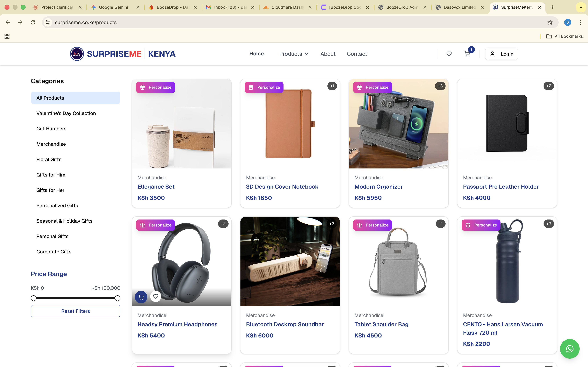
Task: Reload the page using refresh icon
Action: point(33,22)
